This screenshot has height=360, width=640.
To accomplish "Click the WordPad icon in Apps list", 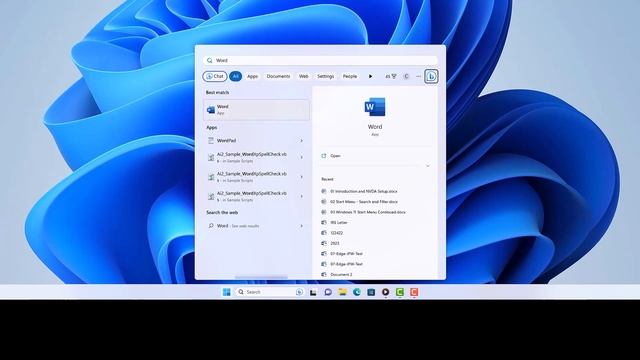I will click(211, 140).
